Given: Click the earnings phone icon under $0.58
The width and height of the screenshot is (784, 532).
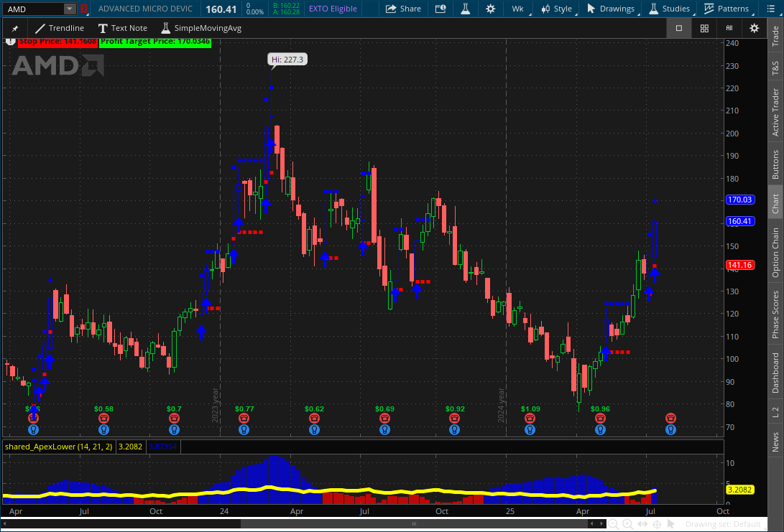Looking at the screenshot, I should pyautogui.click(x=103, y=418).
